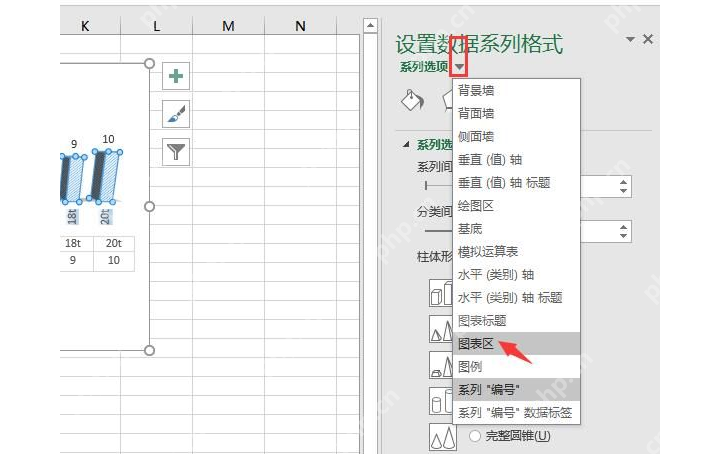Image resolution: width=720 pixels, height=454 pixels.
Task: Click the chart's bottom-right resize handle
Action: click(149, 350)
